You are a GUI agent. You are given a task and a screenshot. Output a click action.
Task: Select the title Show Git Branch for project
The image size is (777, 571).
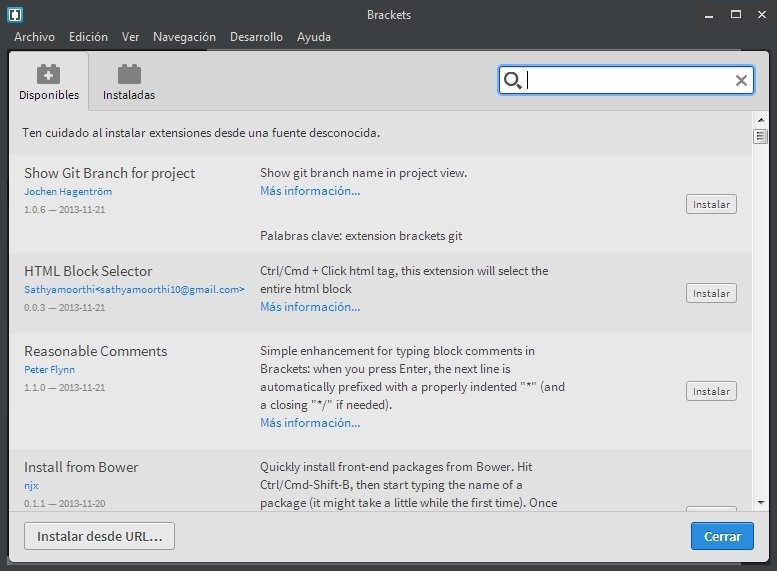(x=110, y=173)
